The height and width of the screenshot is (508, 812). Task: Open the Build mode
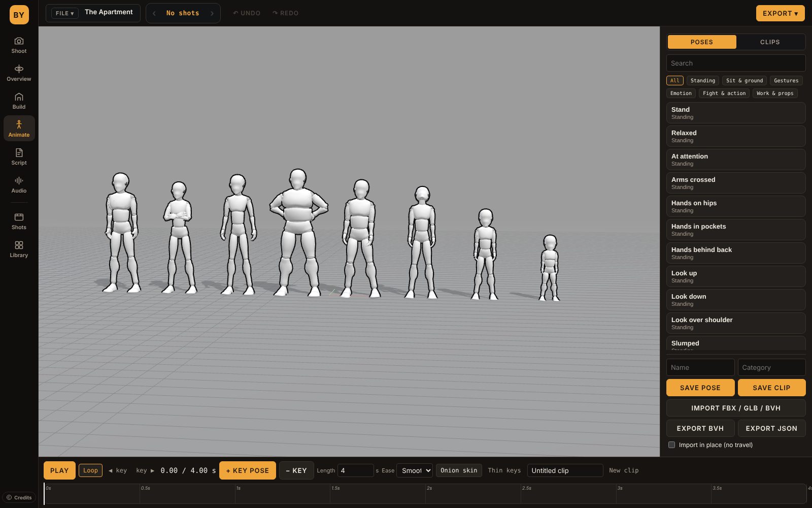[x=19, y=101]
